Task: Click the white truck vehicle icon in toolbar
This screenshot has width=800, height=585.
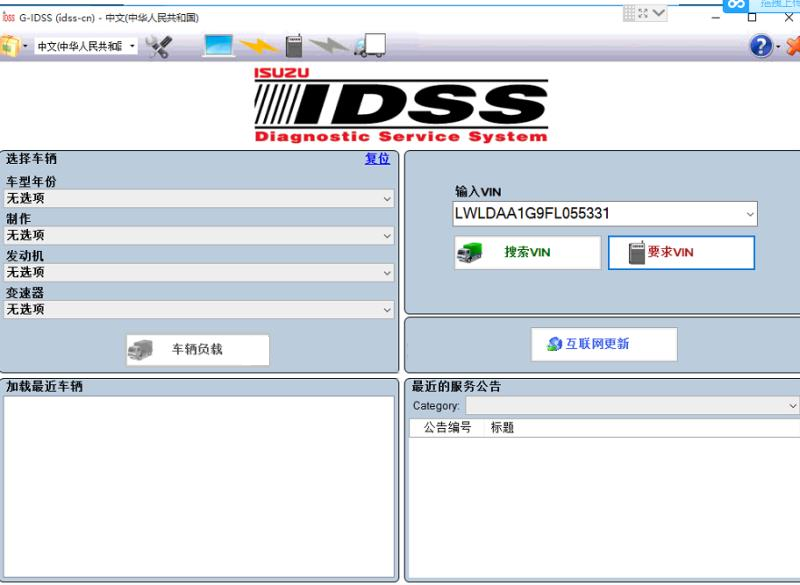Action: tap(370, 45)
